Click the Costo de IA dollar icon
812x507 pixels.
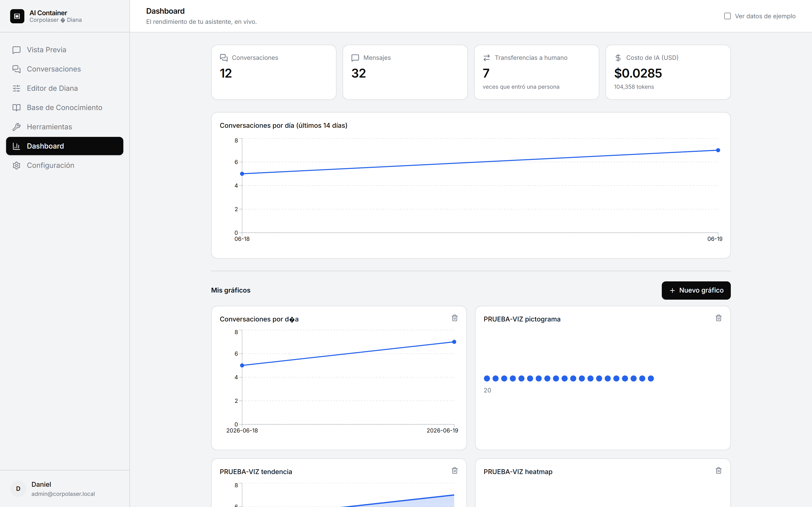tap(618, 58)
